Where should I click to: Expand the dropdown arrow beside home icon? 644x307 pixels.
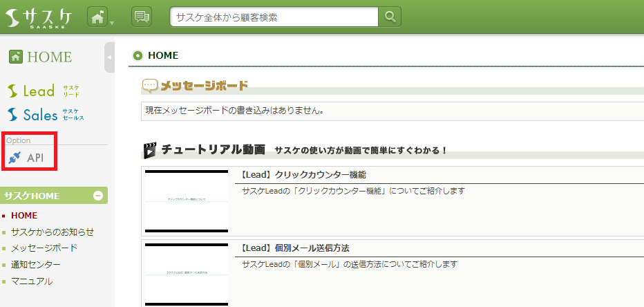112,23
